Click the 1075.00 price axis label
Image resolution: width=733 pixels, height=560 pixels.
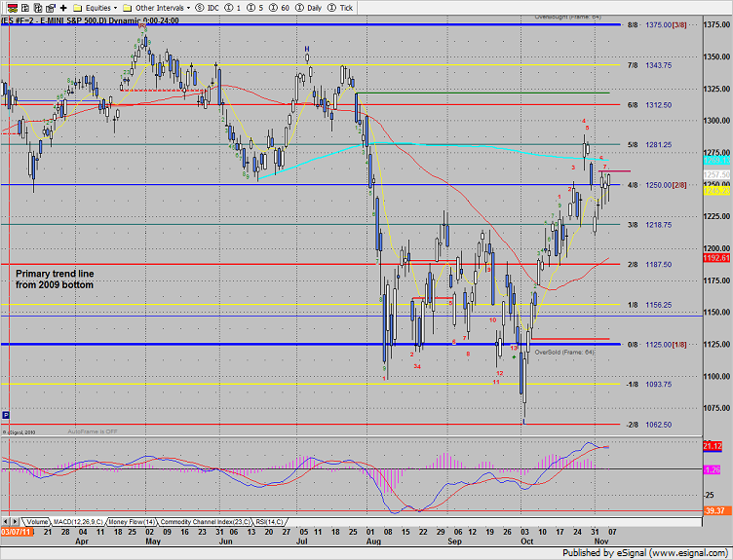coord(716,408)
